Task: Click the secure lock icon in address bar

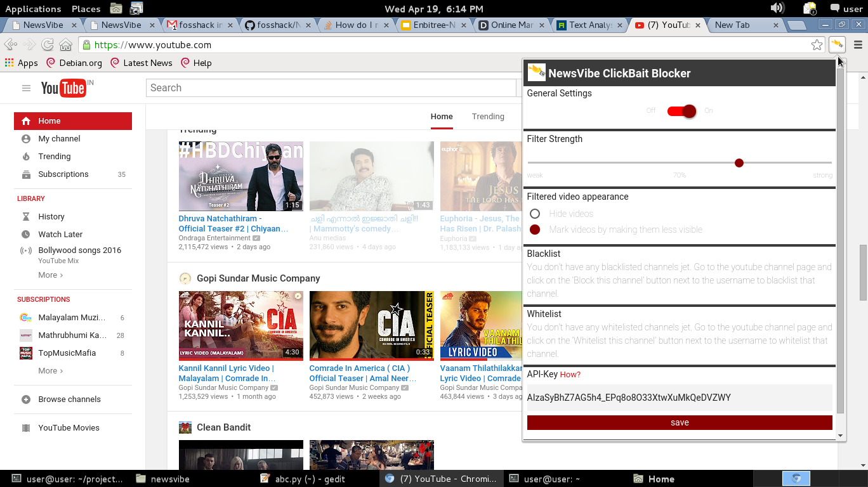Action: click(86, 45)
